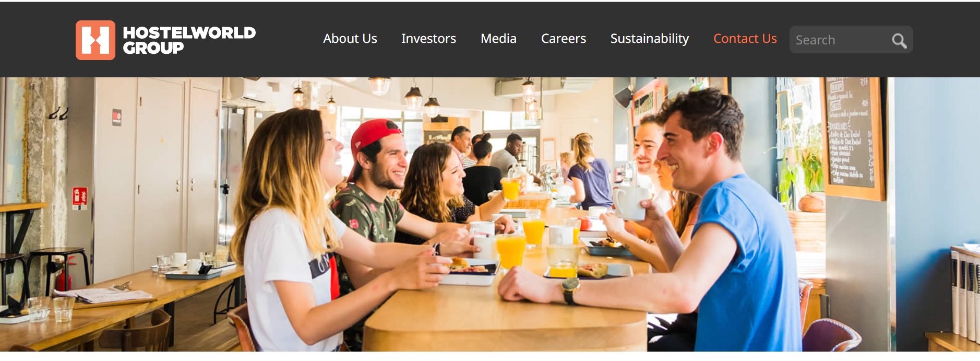The width and height of the screenshot is (980, 361).
Task: Click the chalkboard menu in the banner photo
Action: point(852,137)
